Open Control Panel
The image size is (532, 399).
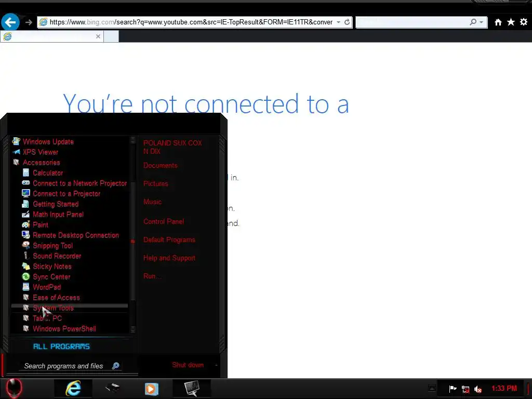pos(164,221)
